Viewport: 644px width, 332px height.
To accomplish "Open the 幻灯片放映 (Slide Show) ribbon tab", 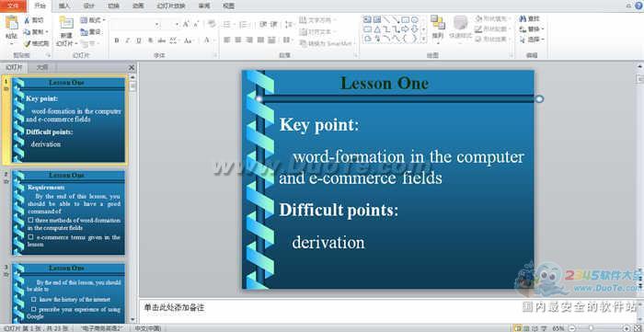I will click(x=171, y=6).
